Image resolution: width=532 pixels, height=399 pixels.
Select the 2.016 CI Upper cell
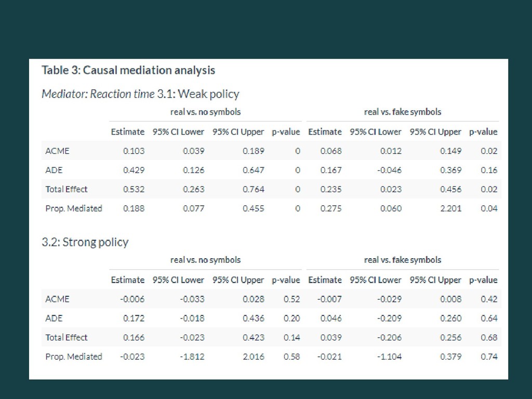coord(253,356)
